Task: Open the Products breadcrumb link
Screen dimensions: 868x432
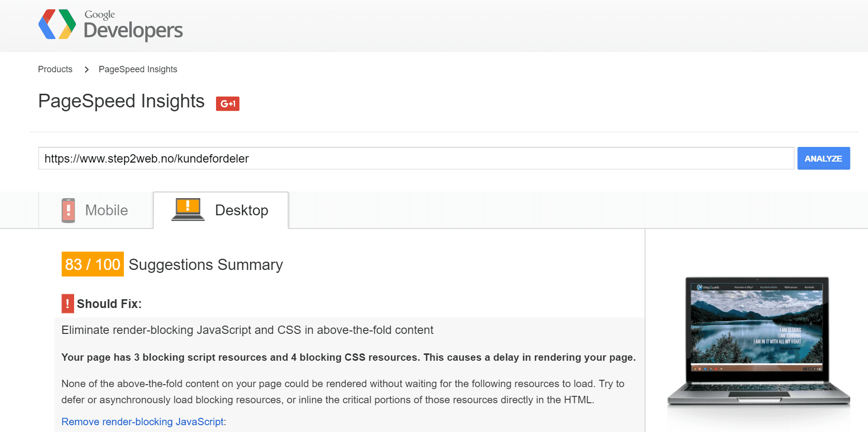Action: [55, 69]
